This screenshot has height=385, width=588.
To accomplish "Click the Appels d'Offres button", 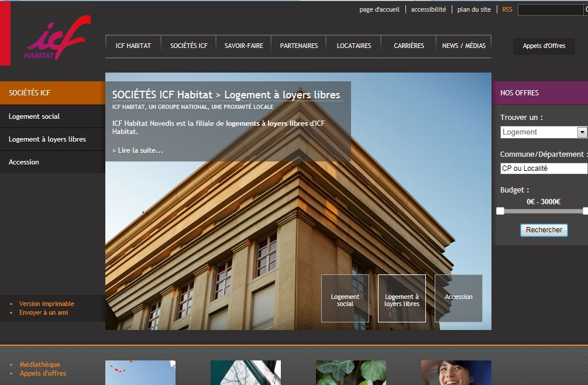I will (x=544, y=46).
